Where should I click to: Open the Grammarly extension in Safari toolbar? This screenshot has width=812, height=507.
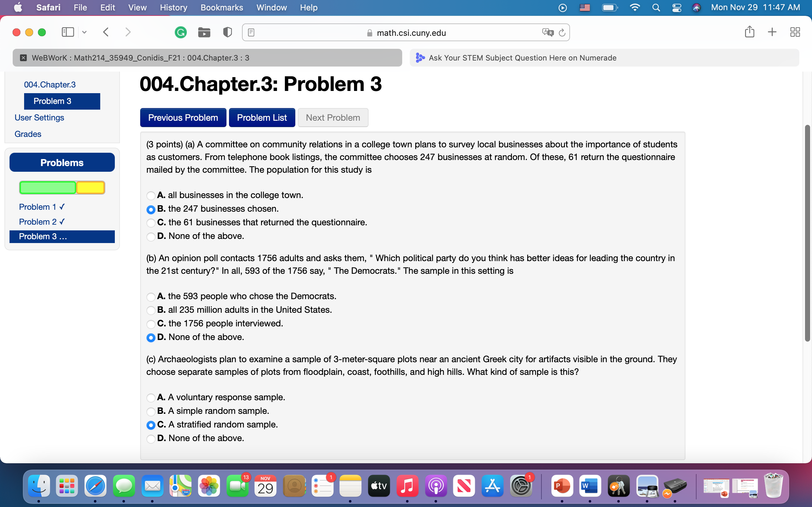(181, 32)
